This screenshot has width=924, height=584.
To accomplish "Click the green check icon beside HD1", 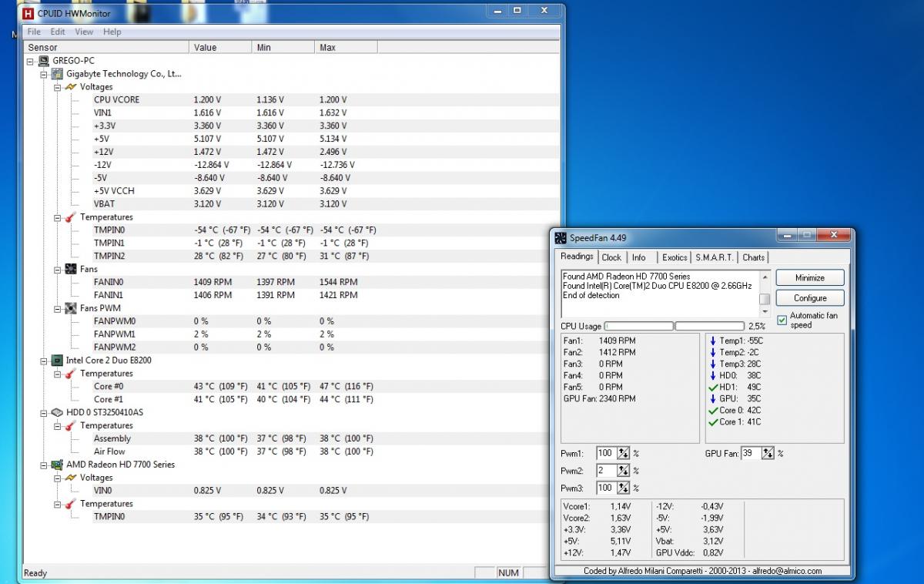I will [x=713, y=387].
